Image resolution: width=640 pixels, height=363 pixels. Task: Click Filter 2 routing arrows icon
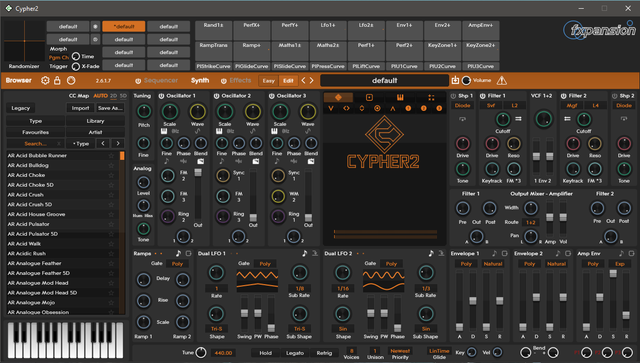567,119
